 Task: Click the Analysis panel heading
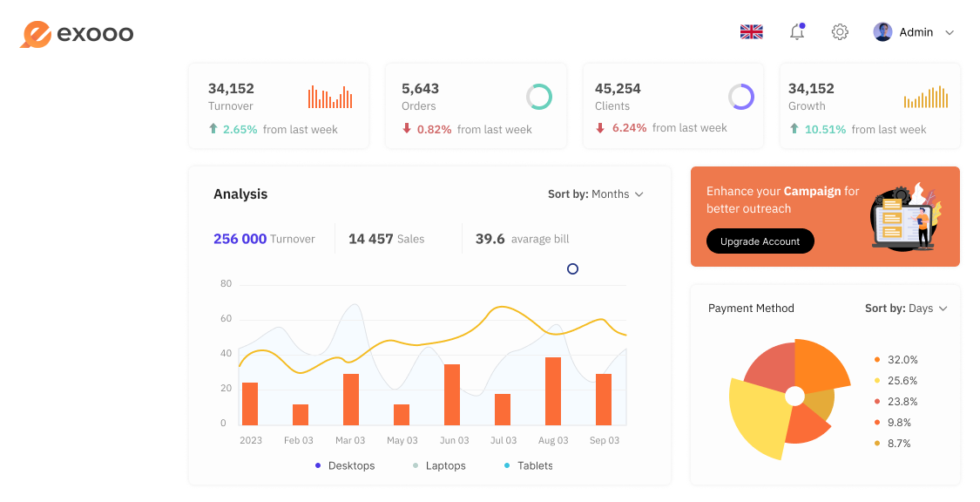coord(240,194)
